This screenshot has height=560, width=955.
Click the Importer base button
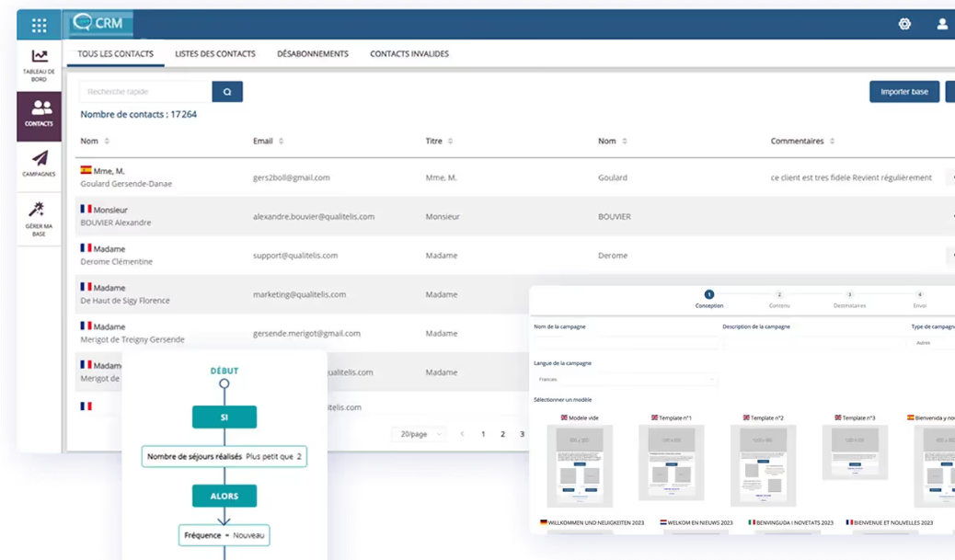click(x=904, y=92)
